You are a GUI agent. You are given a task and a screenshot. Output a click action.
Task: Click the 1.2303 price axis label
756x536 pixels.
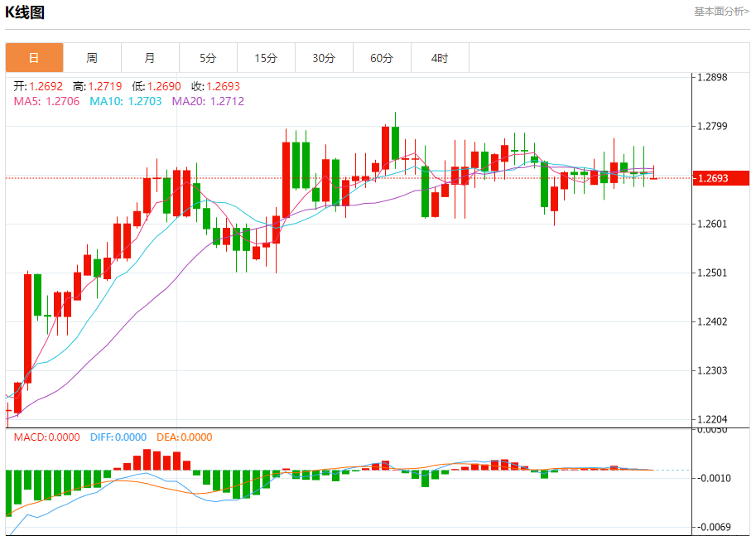coord(712,370)
